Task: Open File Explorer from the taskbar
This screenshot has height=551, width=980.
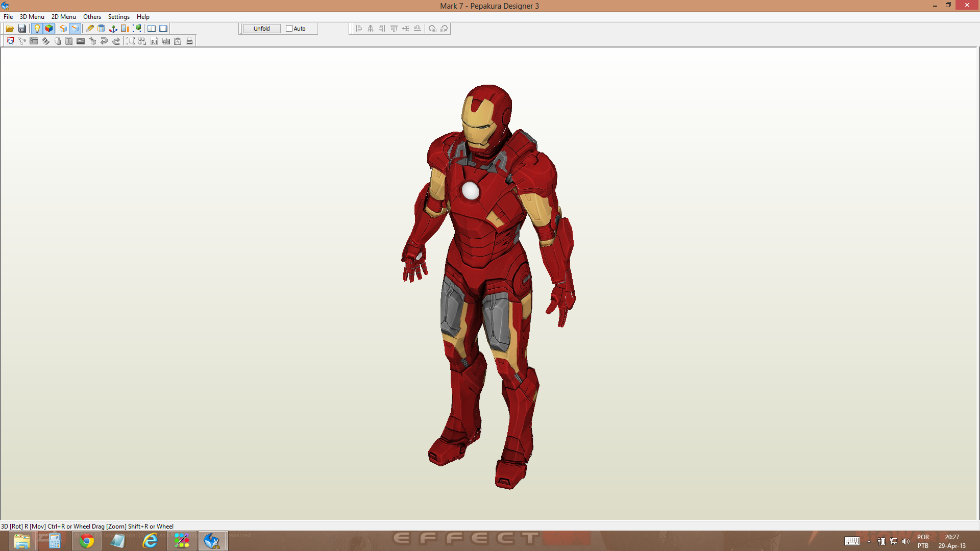Action: coord(21,541)
